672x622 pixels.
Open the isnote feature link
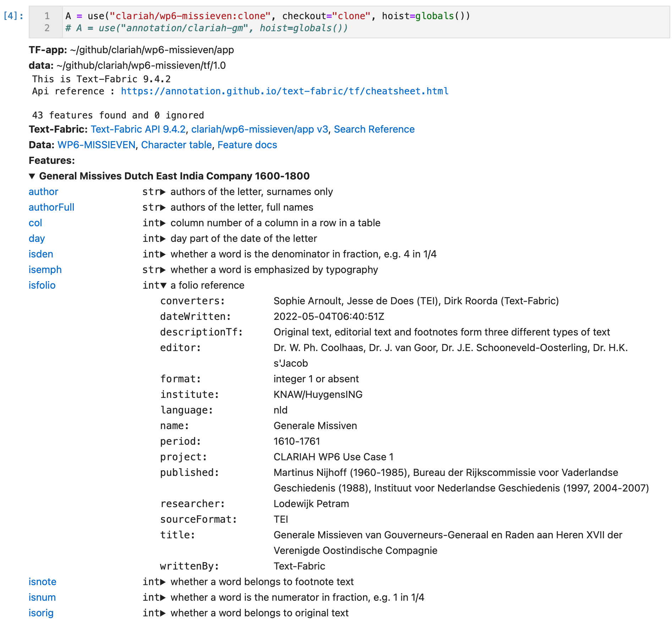pos(43,582)
